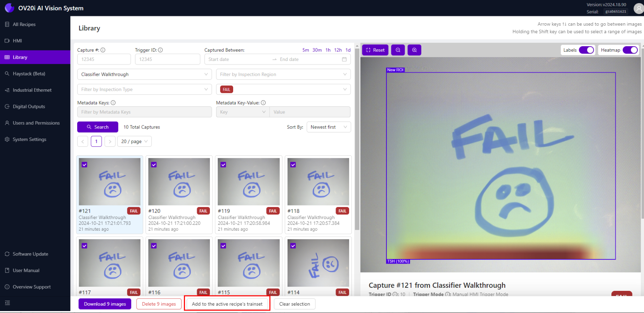This screenshot has width=644, height=313.
Task: Click Add to the active recipe's trainset
Action: (x=227, y=304)
